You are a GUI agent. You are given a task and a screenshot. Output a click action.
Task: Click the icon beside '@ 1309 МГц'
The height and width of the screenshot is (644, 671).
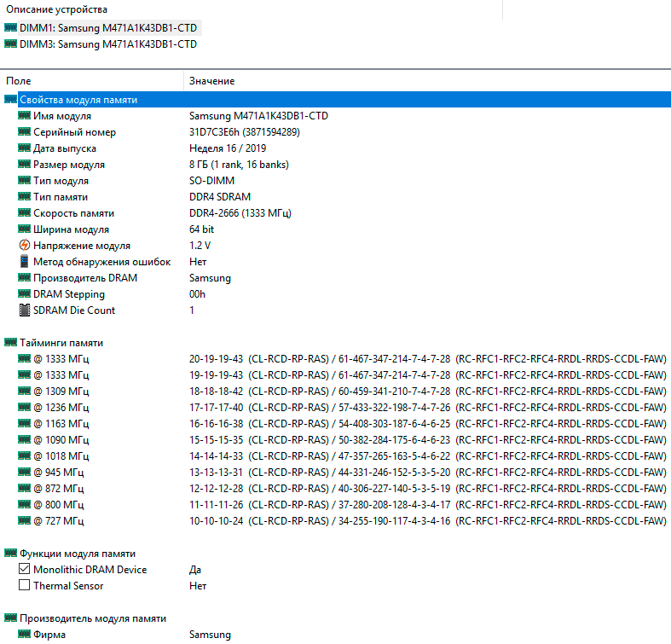click(25, 391)
